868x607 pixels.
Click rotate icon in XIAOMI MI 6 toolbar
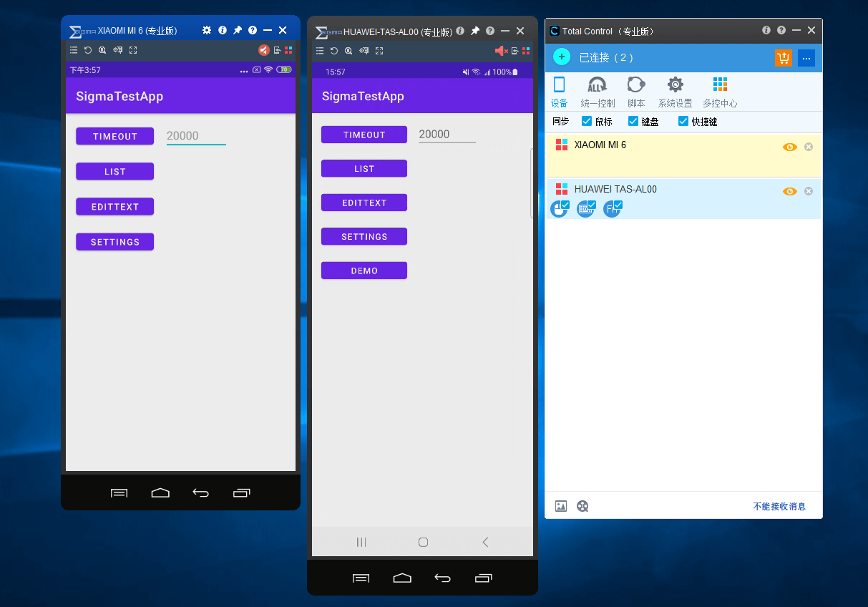coord(88,50)
